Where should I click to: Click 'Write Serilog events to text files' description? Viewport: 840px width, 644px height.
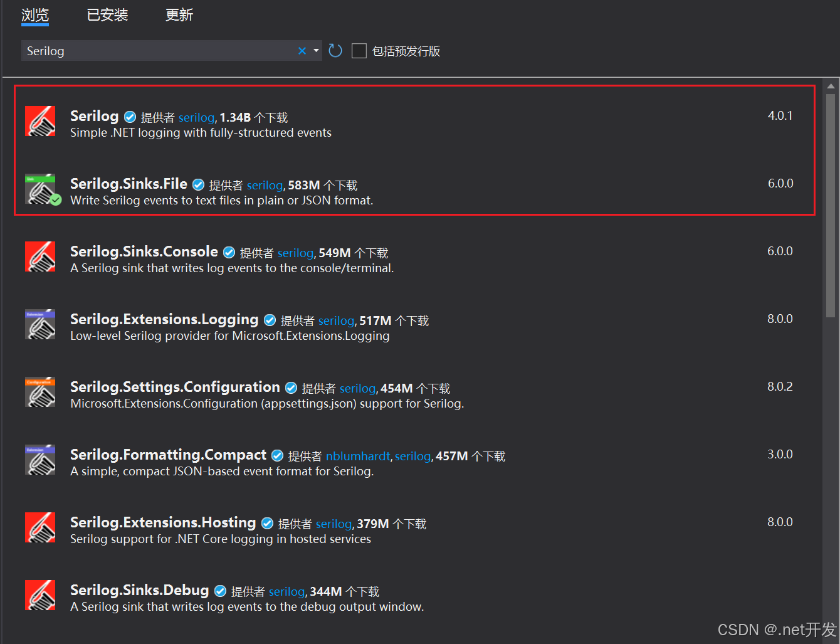click(x=222, y=201)
